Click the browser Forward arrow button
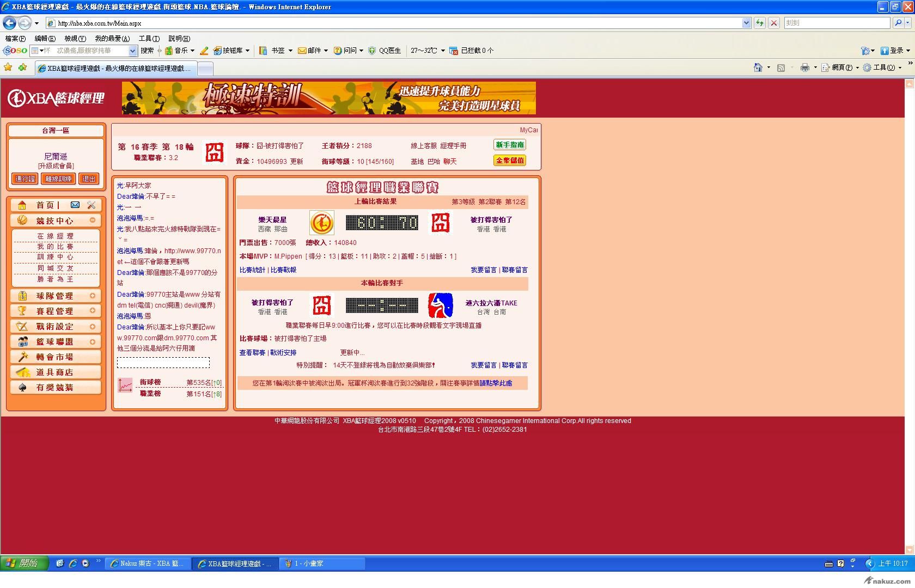 point(25,23)
